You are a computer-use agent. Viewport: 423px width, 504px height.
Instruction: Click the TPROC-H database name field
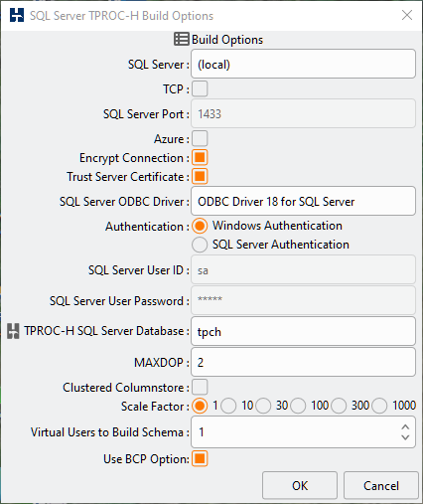(x=303, y=331)
